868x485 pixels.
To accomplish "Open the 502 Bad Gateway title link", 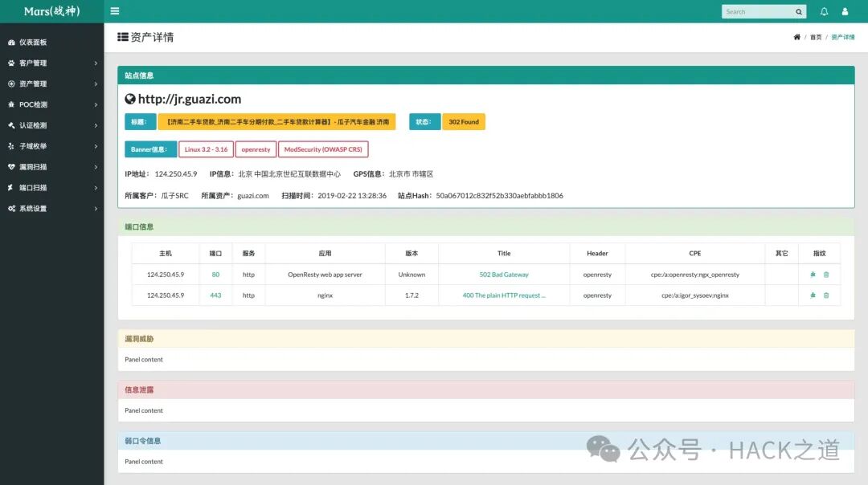I will click(503, 274).
